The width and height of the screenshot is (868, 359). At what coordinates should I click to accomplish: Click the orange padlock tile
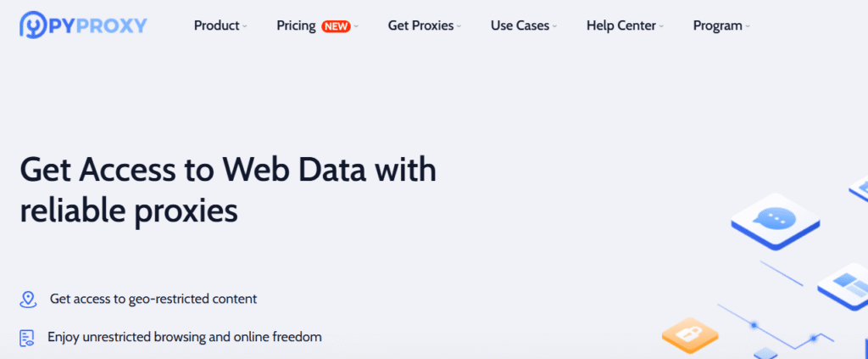pos(690,334)
